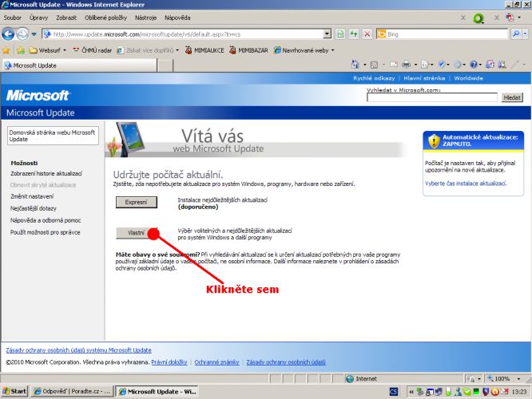Open the MIMIAUKCE favorite

(x=204, y=50)
